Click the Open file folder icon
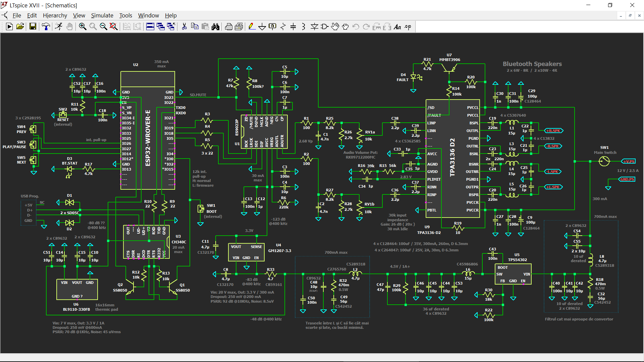The height and width of the screenshot is (362, 644). coord(20,26)
